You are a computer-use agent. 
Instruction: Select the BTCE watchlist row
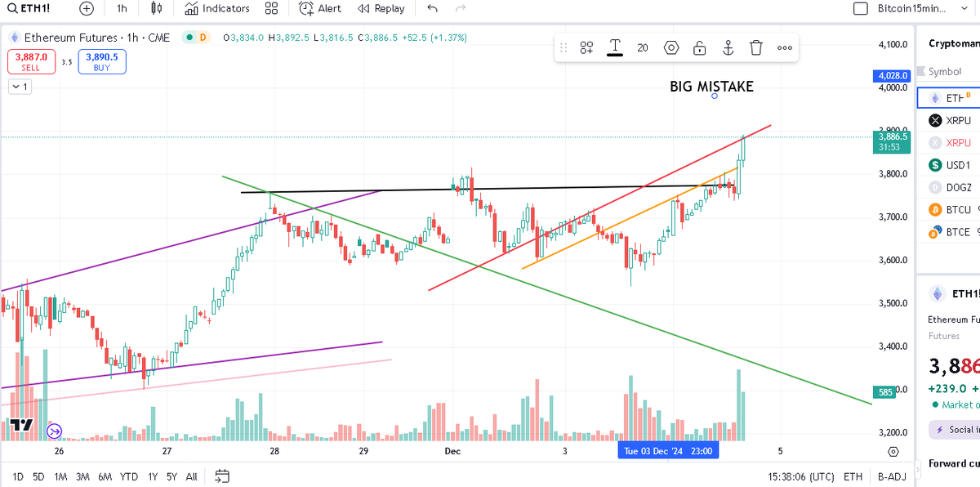pyautogui.click(x=949, y=232)
